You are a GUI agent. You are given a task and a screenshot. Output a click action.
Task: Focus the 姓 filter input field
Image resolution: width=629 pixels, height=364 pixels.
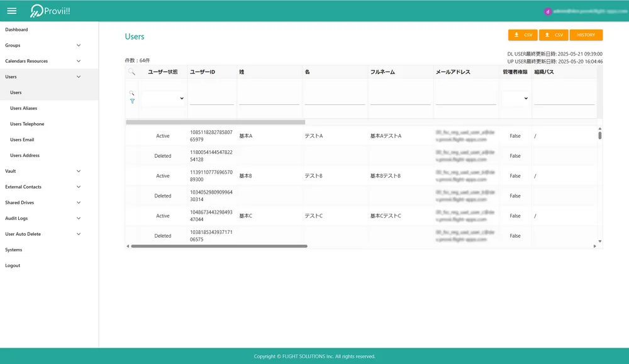pyautogui.click(x=269, y=98)
